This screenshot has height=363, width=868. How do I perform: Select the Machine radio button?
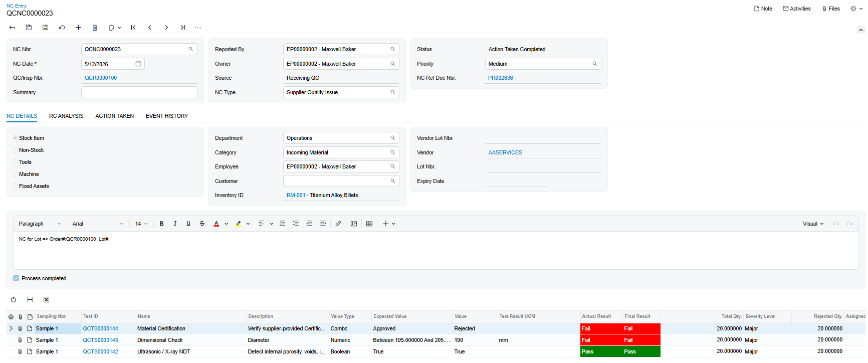(x=16, y=174)
